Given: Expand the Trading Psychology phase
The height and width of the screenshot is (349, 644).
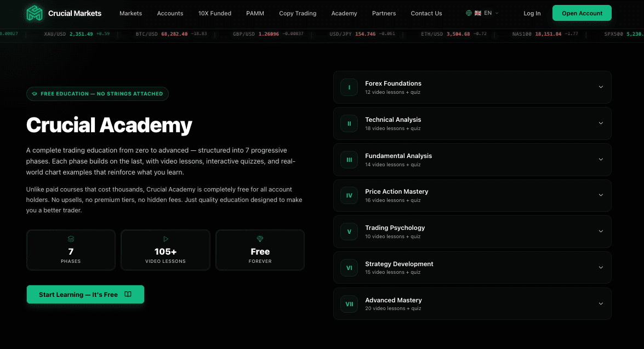Looking at the screenshot, I should click(601, 231).
